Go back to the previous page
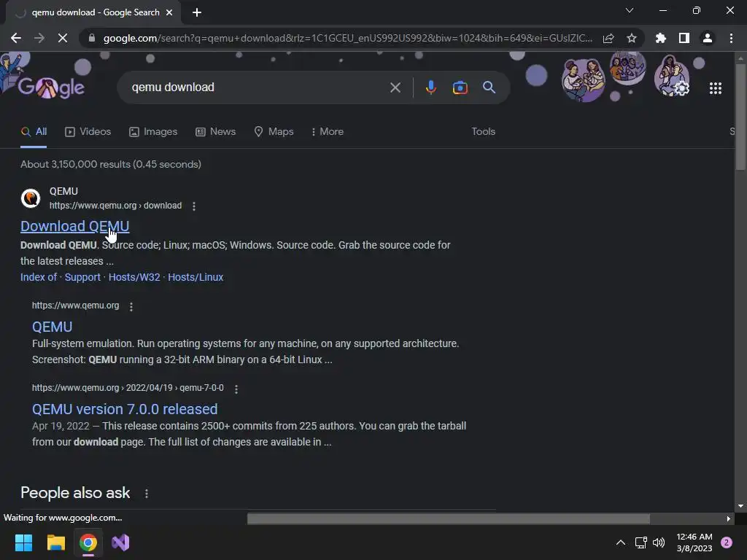This screenshot has width=747, height=560. click(x=16, y=38)
